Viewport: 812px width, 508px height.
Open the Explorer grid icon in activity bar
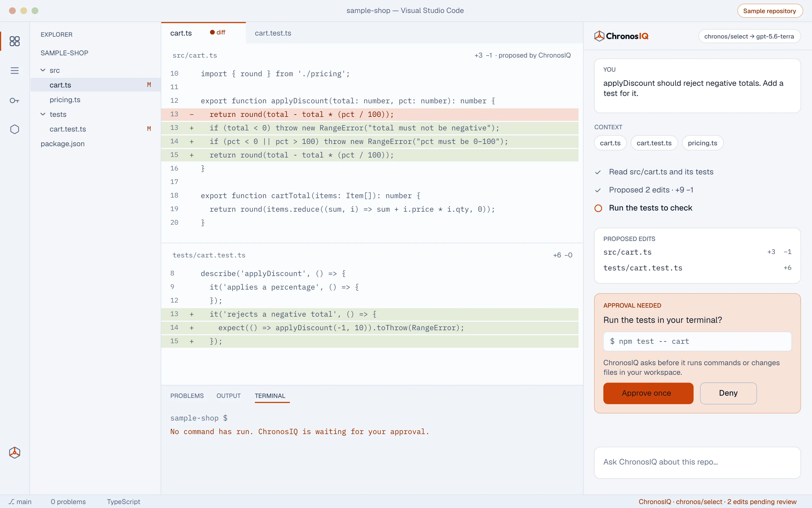tap(14, 41)
